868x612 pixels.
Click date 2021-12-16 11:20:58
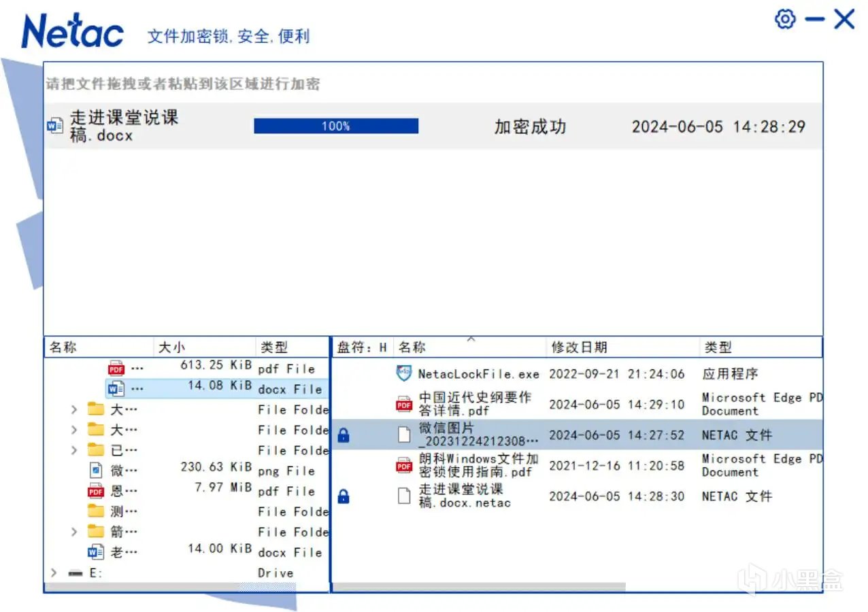pos(617,466)
